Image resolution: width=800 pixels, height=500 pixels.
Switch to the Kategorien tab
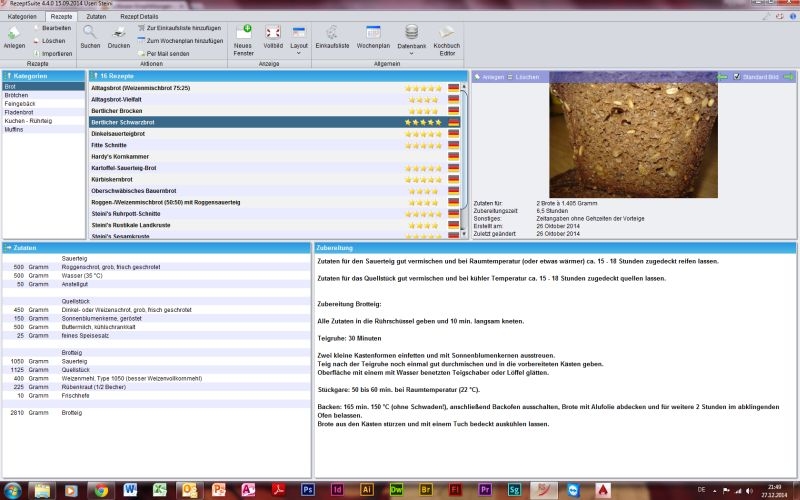point(22,16)
